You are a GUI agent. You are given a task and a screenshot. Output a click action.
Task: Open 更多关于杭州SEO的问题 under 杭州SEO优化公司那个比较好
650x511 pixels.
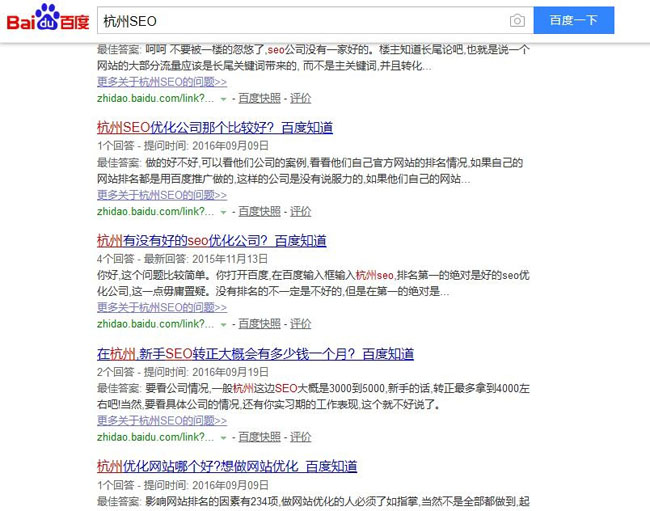tap(162, 195)
